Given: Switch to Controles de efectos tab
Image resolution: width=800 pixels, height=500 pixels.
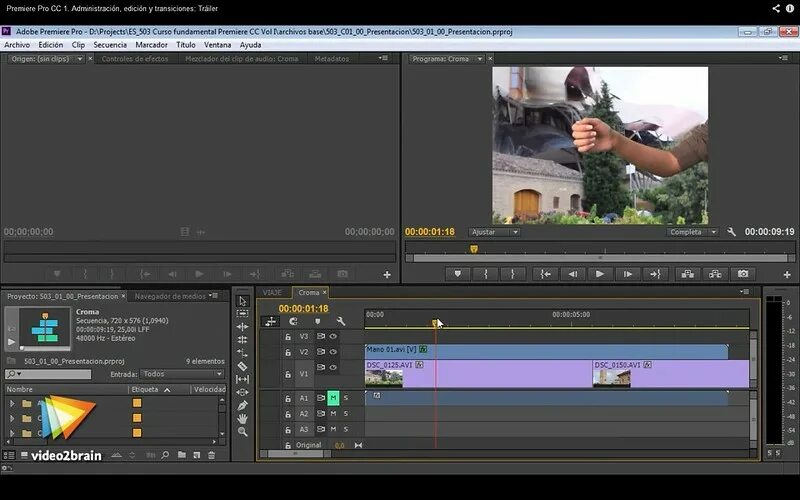Looking at the screenshot, I should click(135, 59).
